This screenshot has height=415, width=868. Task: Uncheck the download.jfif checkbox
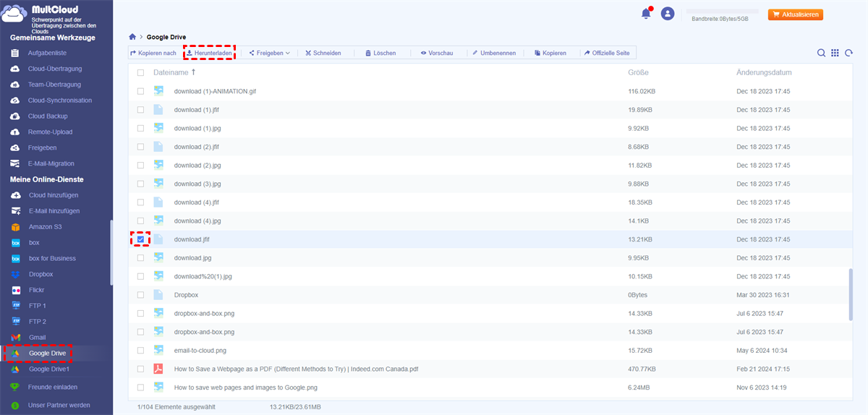(140, 239)
